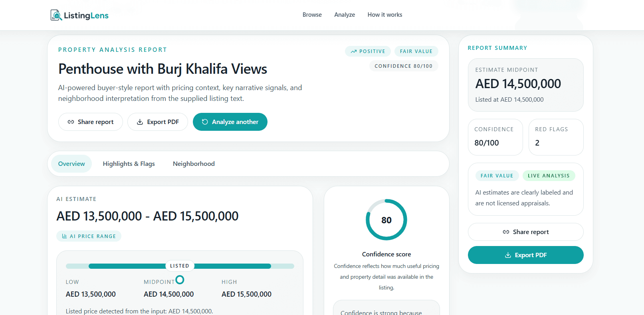This screenshot has width=644, height=315.
Task: Click the header FAIR VALUE badge
Action: pyautogui.click(x=416, y=51)
